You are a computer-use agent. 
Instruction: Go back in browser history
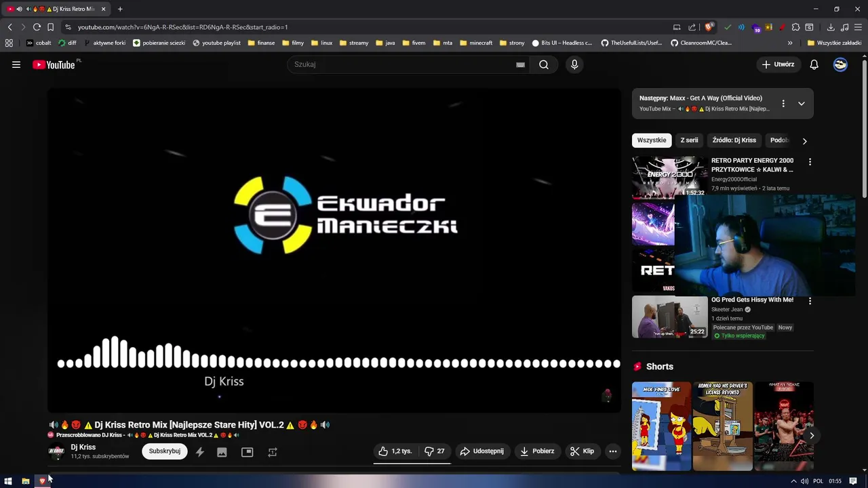click(9, 27)
